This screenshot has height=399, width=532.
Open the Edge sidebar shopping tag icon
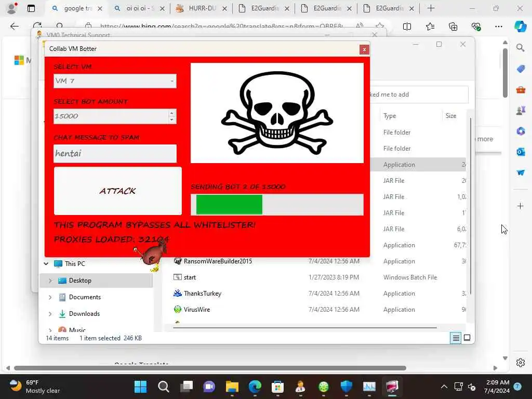521,69
